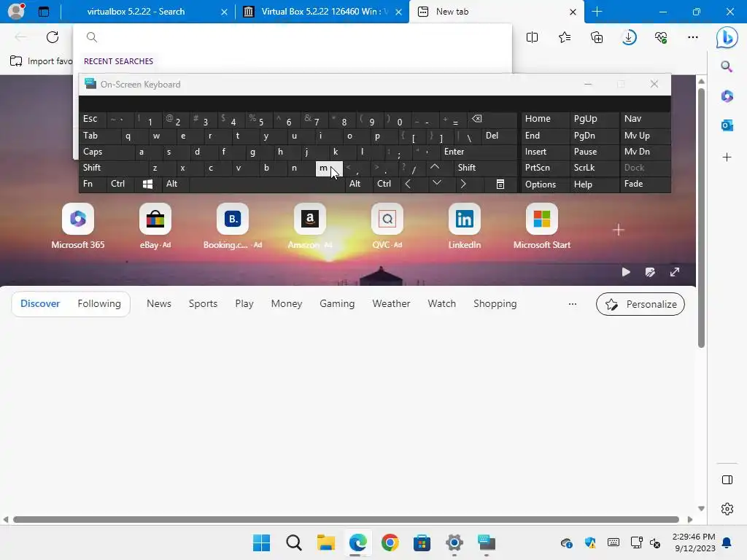Toggle the left Ctrl key on keyboard

[120, 184]
